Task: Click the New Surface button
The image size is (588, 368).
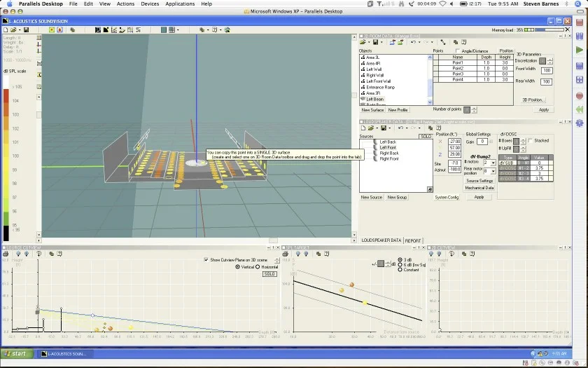Action: (x=372, y=110)
